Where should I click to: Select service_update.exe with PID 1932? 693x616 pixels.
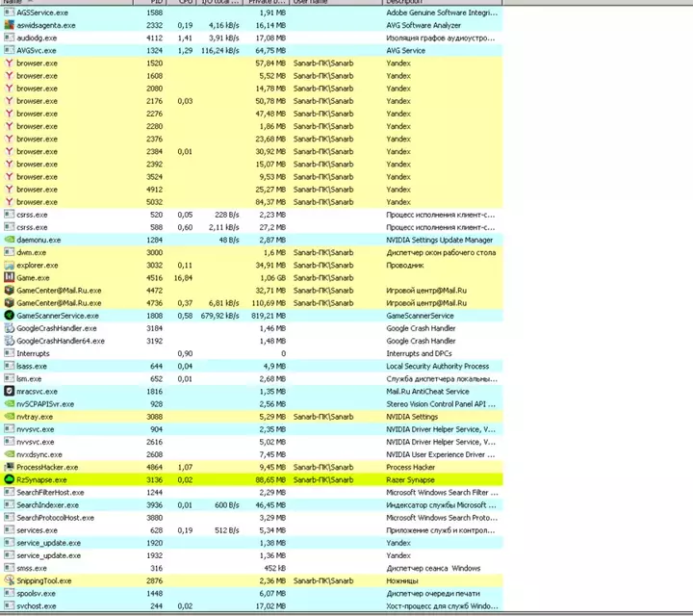(49, 555)
